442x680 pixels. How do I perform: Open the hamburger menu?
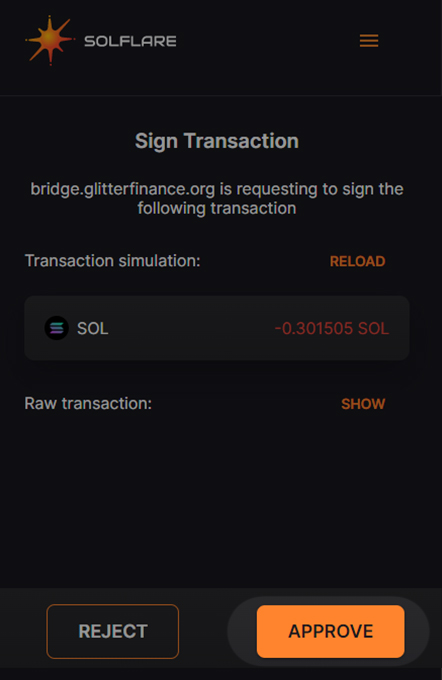point(369,41)
